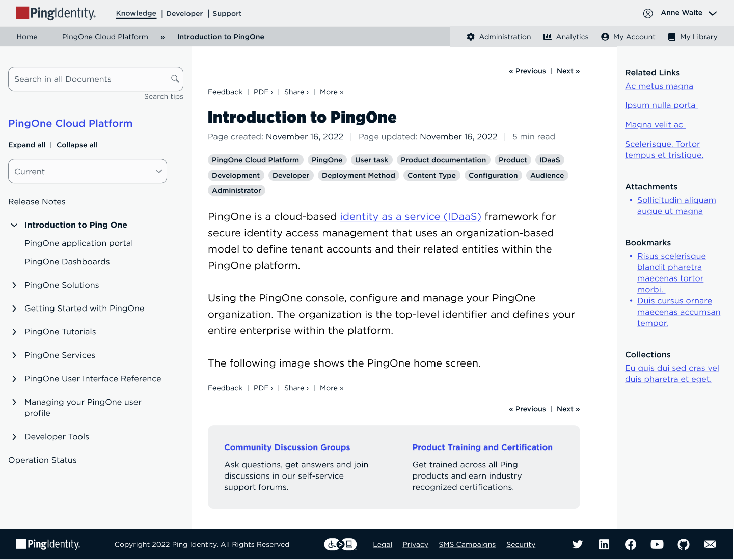Open the Current version dropdown
Viewport: 734px width, 560px height.
coord(88,171)
